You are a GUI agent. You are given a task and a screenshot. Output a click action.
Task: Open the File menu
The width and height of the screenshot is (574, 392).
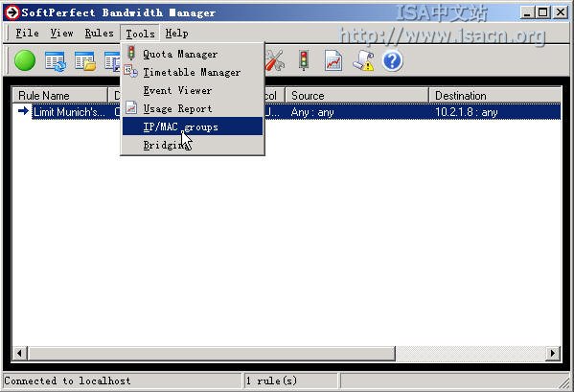[x=27, y=34]
